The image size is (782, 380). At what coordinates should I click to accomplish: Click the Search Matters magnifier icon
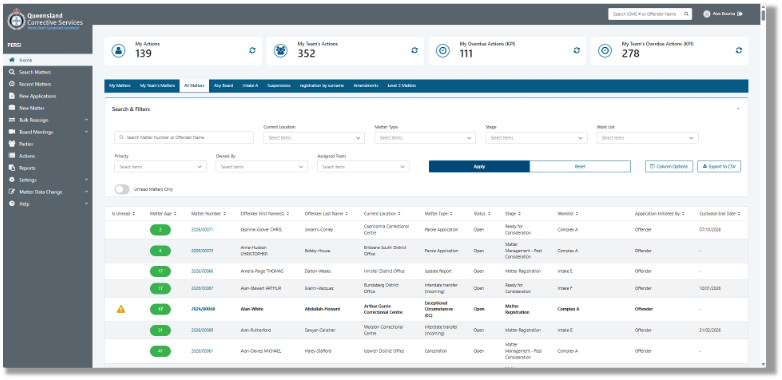pos(11,72)
